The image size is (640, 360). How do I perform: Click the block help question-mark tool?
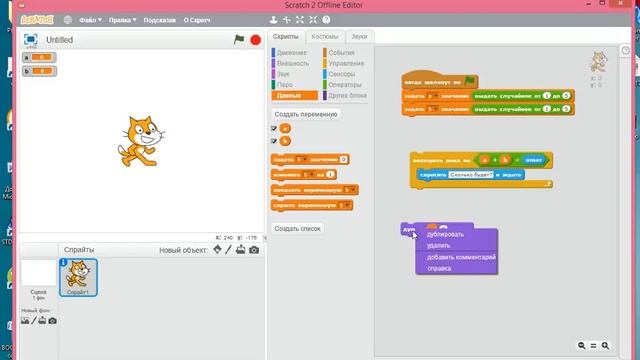pos(326,20)
